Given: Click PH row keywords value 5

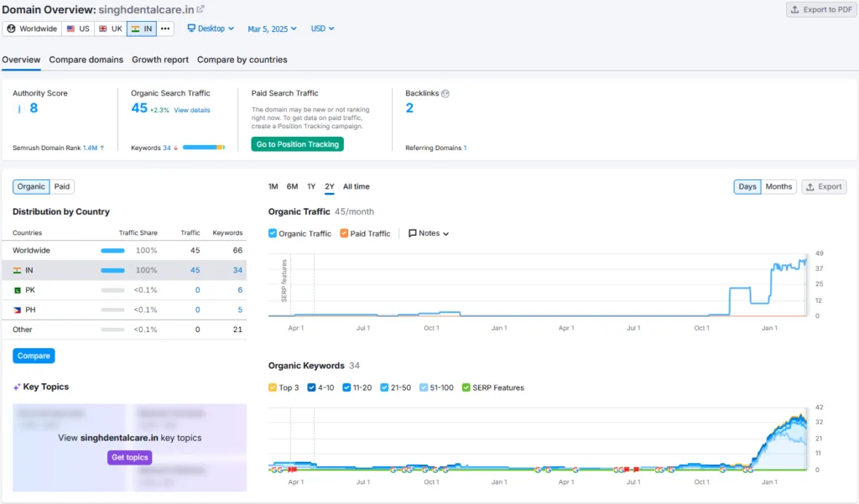Looking at the screenshot, I should [240, 309].
